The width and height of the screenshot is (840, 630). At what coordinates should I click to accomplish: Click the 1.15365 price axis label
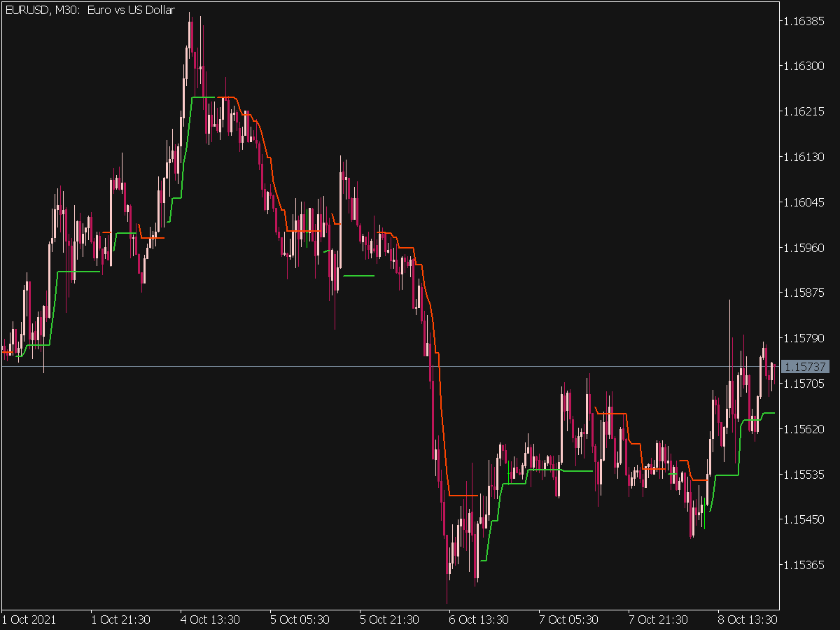click(x=806, y=565)
